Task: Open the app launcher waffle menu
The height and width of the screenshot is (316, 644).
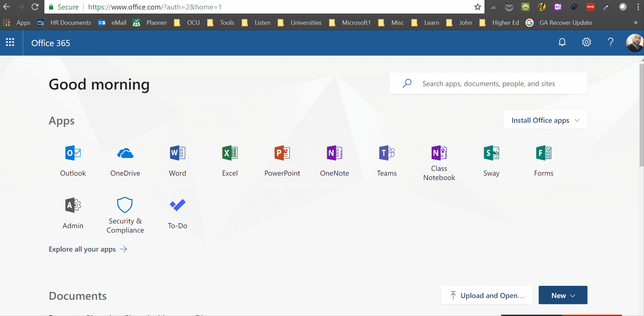Action: tap(10, 43)
